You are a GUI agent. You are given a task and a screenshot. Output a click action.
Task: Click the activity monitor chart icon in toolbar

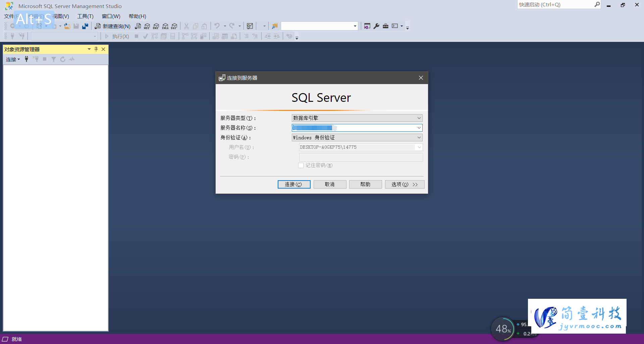[x=250, y=26]
